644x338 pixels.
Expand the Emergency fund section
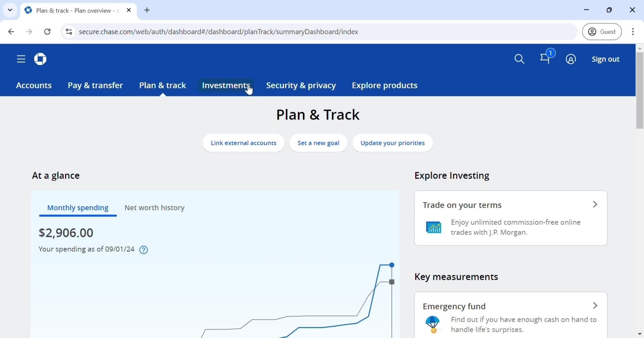coord(595,305)
